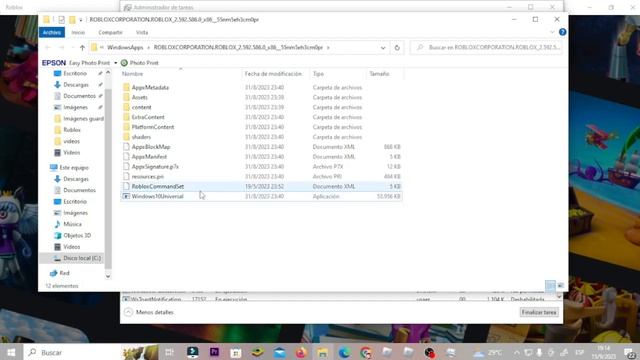Sort by the Tamaño column header
640x360 pixels.
pos(380,74)
